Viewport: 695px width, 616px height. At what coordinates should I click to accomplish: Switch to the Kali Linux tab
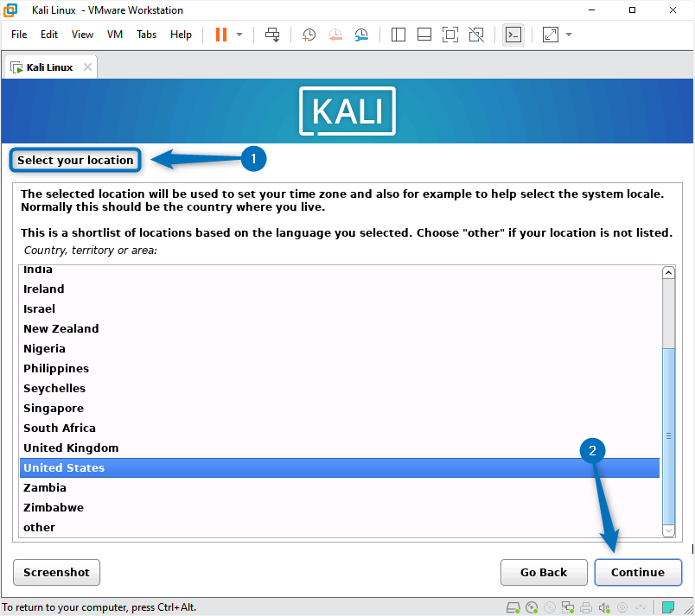click(48, 67)
